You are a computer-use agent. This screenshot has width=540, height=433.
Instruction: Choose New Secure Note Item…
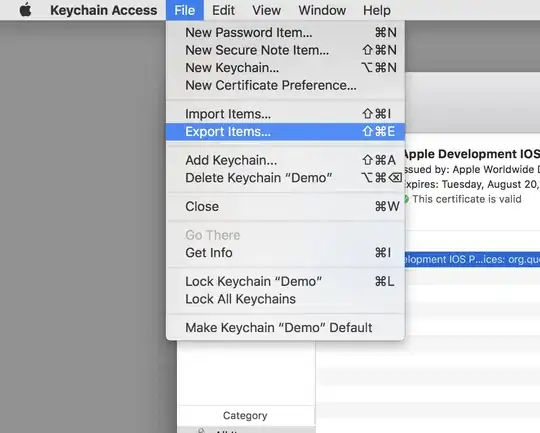pos(285,50)
